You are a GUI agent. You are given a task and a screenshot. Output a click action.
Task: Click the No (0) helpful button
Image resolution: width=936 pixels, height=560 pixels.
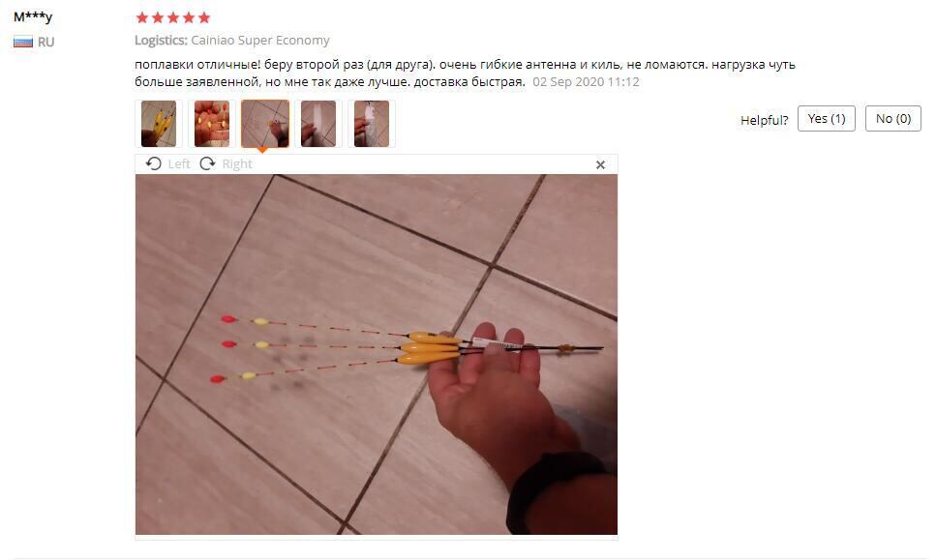pos(893,119)
